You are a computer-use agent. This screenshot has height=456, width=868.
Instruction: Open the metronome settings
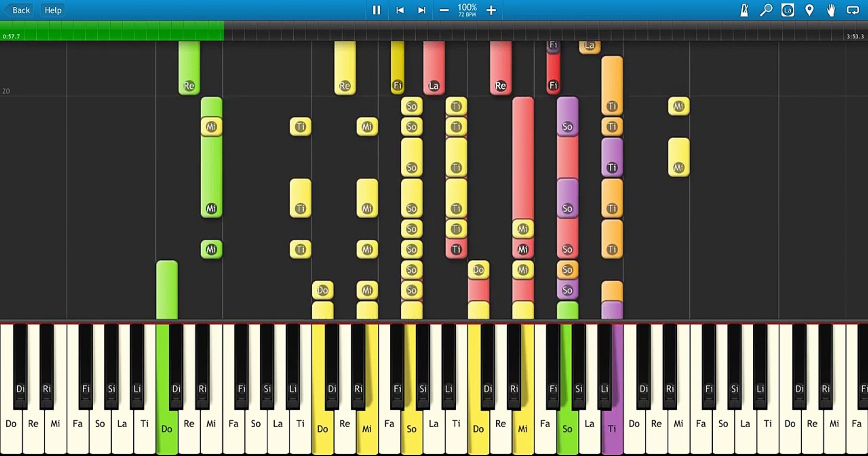pos(745,10)
